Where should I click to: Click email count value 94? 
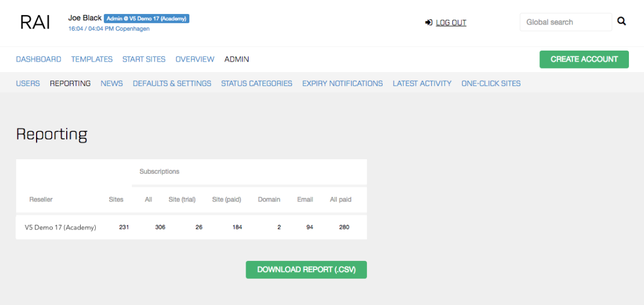310,227
